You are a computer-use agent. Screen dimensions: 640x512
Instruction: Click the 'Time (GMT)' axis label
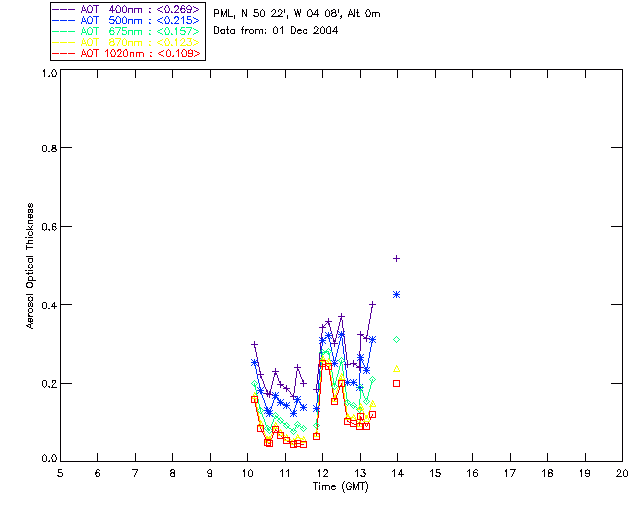click(340, 487)
